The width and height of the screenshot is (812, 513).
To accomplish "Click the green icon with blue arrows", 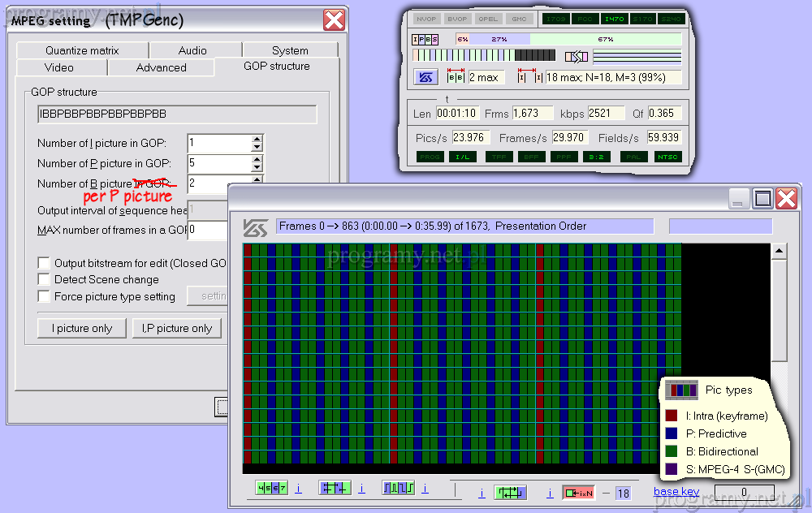I will click(x=510, y=492).
